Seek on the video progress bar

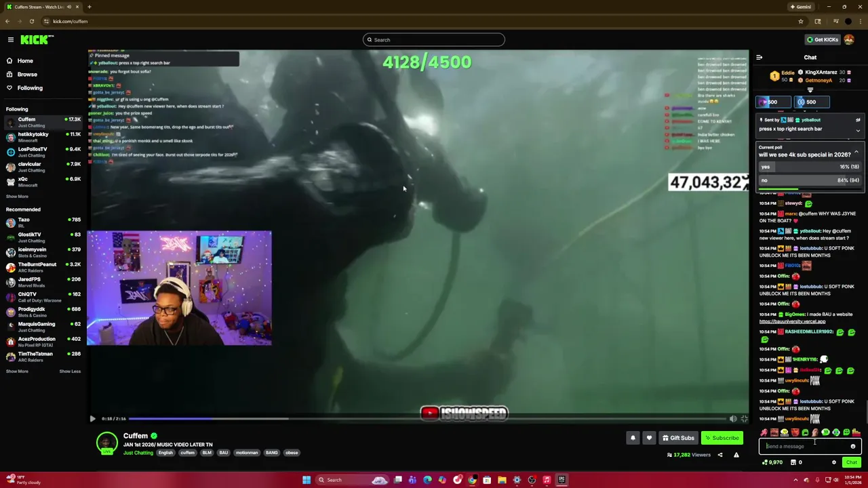pos(427,419)
